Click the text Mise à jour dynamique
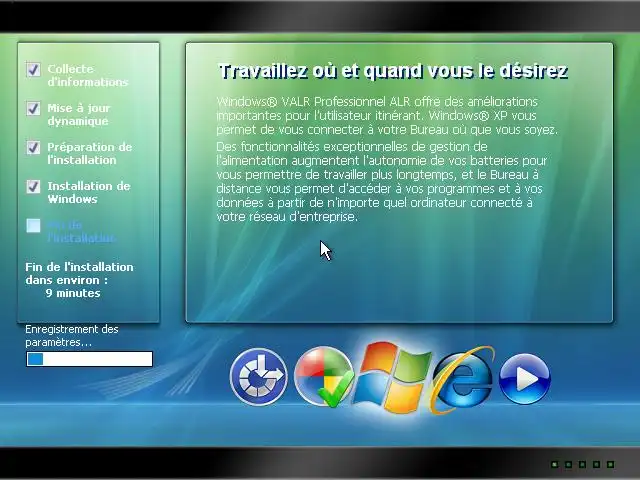 click(x=79, y=115)
